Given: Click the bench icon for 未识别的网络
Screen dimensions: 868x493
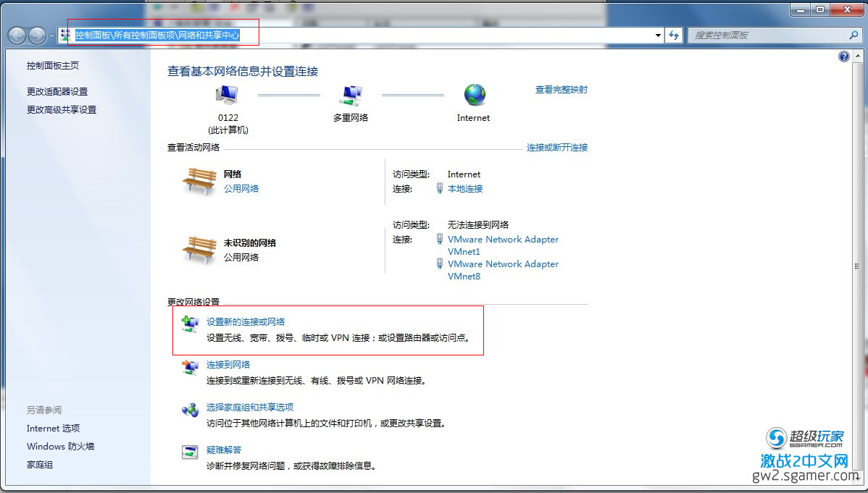Looking at the screenshot, I should [199, 250].
